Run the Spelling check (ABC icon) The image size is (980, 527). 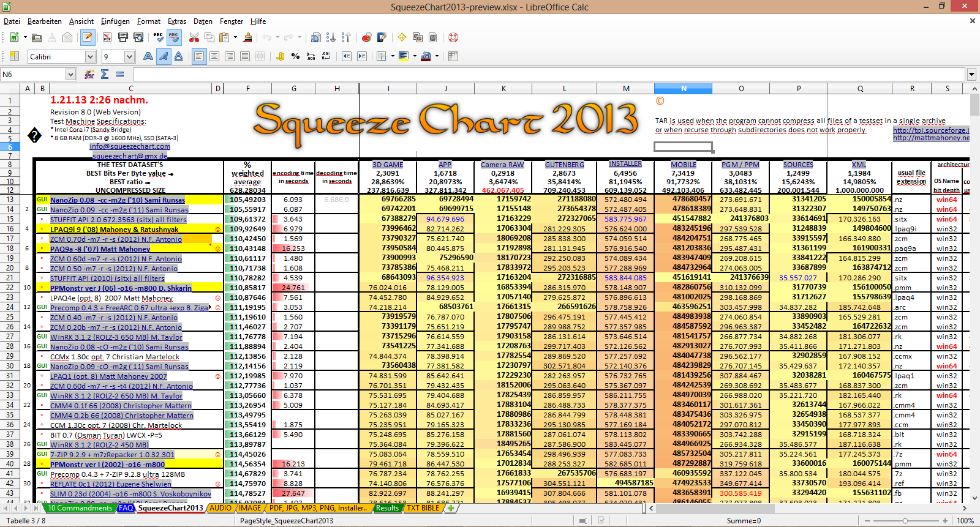tap(159, 37)
